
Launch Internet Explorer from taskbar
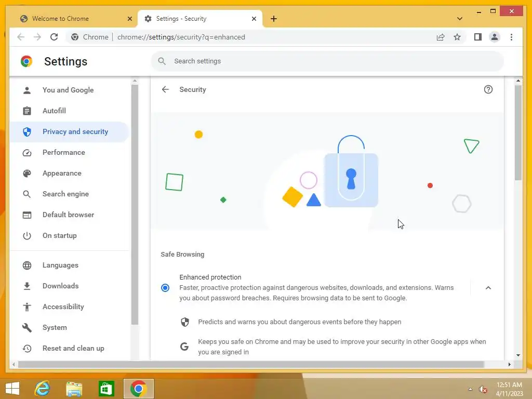(43, 389)
